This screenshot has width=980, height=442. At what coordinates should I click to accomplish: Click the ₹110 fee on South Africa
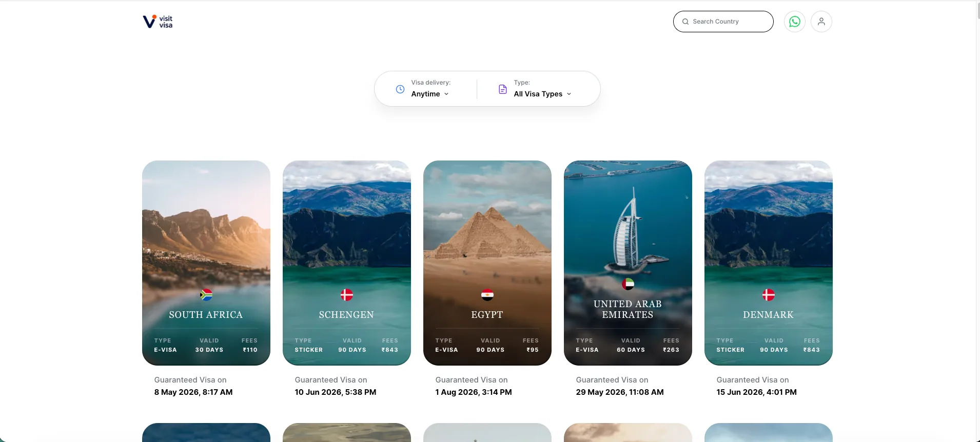(x=250, y=350)
